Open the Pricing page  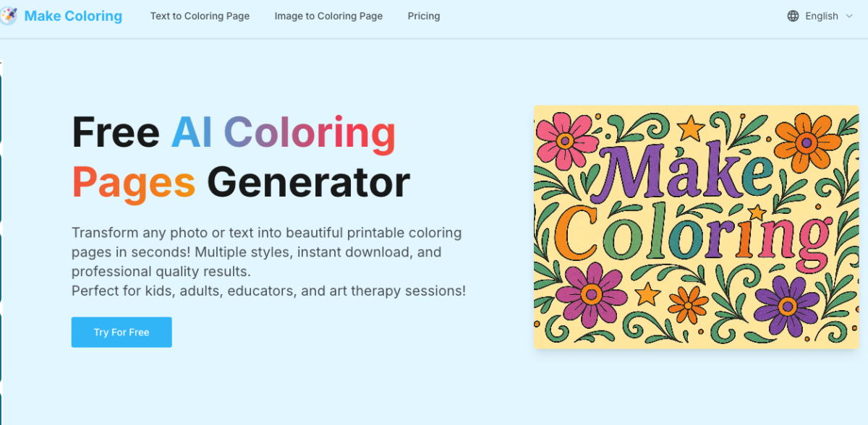(424, 16)
